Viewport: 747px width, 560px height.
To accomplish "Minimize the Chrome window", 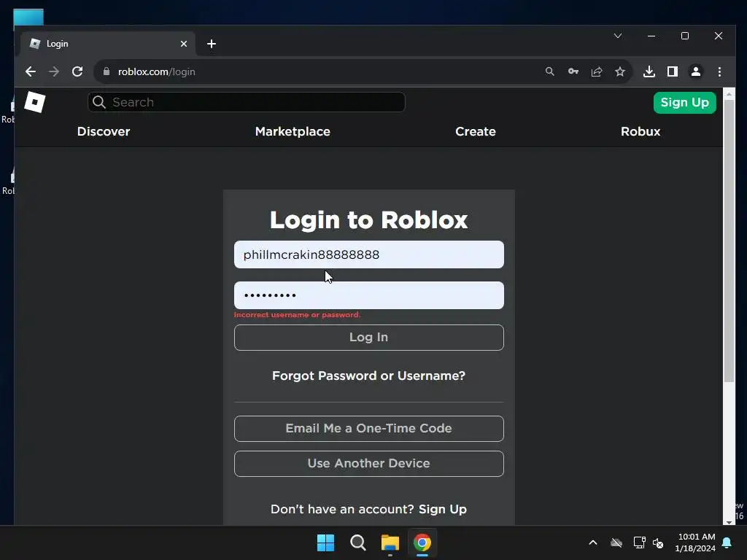I will point(651,36).
